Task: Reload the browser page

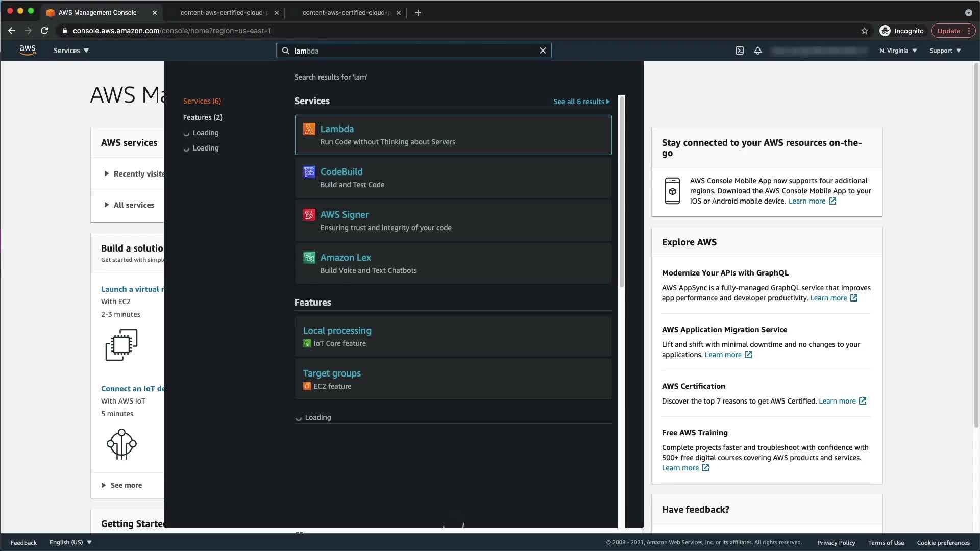Action: pyautogui.click(x=44, y=31)
